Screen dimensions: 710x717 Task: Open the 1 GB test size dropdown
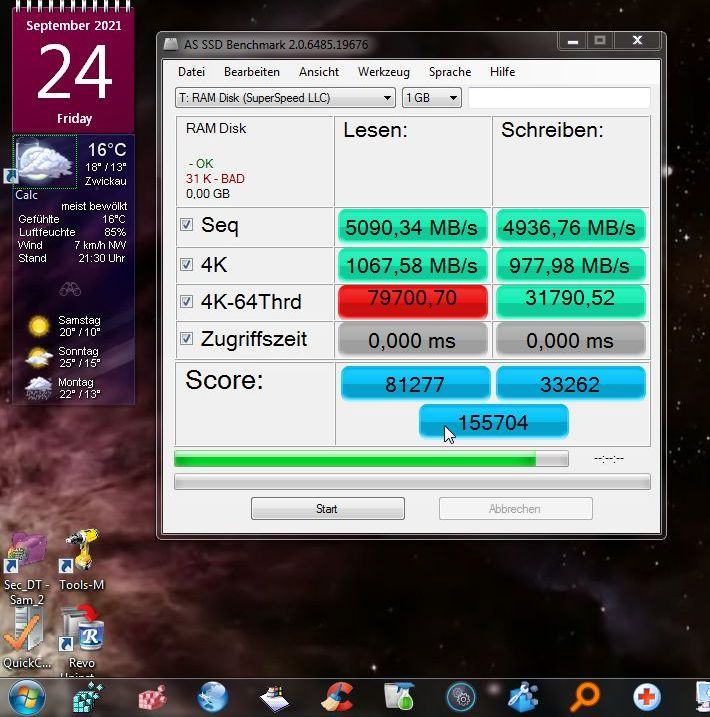(x=432, y=98)
